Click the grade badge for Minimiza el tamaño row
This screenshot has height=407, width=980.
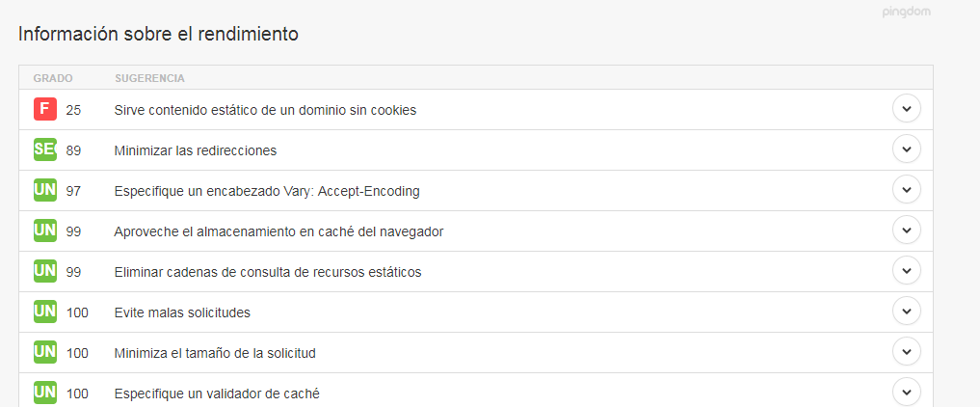[x=45, y=353]
